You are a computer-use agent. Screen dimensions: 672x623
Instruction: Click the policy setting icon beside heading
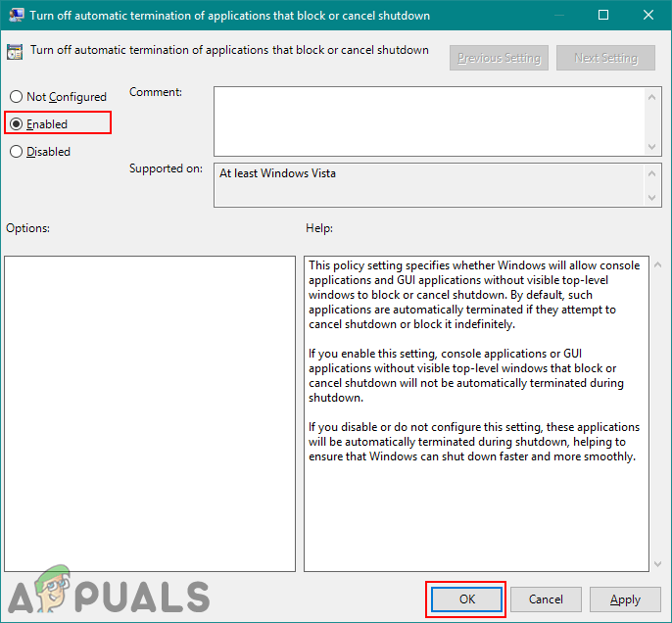tap(15, 52)
